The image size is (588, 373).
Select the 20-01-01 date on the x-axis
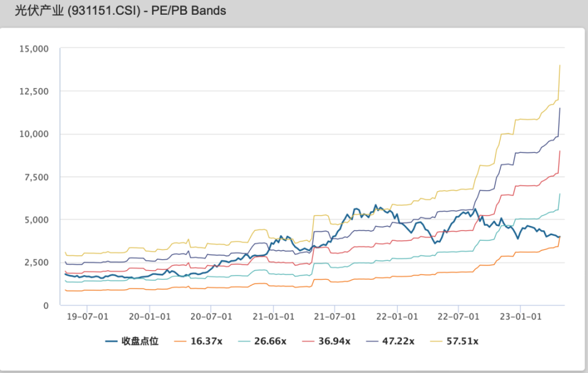148,317
